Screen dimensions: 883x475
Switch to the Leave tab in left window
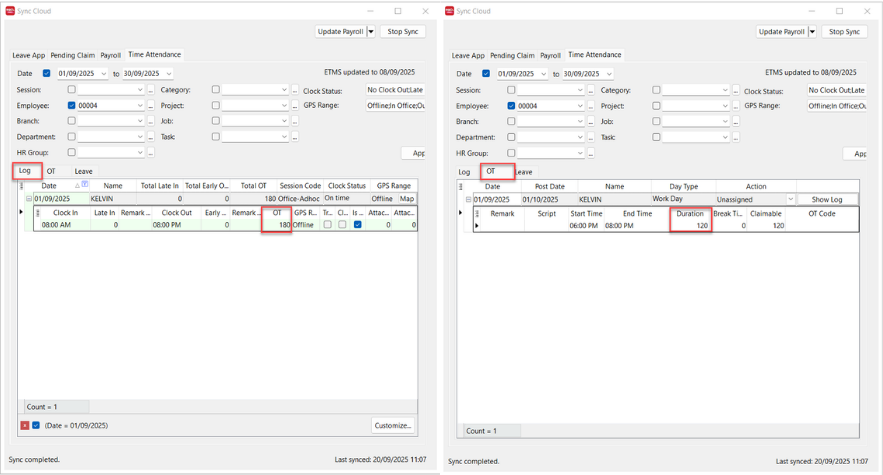click(83, 171)
